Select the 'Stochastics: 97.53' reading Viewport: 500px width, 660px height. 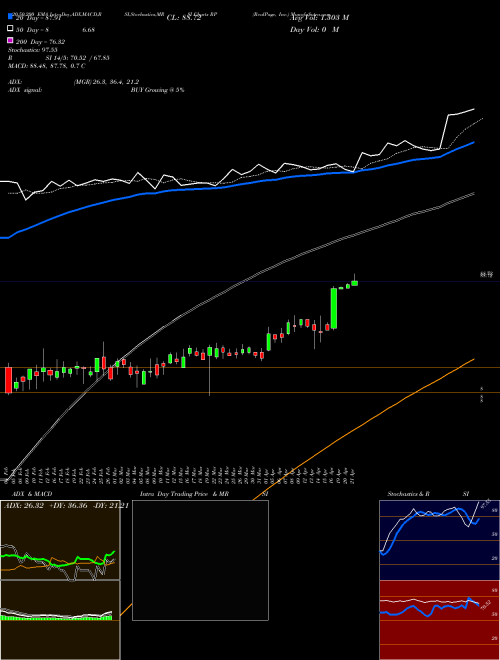pos(32,50)
